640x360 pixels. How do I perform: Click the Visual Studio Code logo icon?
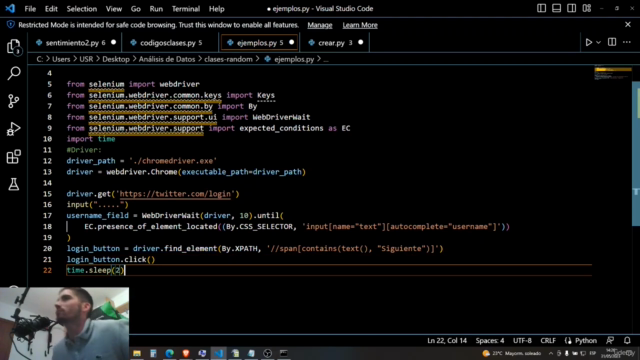10,8
